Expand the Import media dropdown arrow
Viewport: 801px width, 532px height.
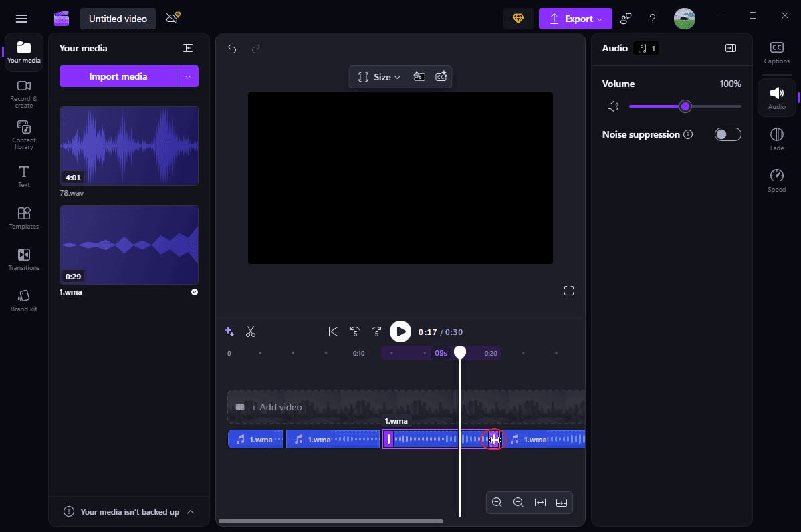tap(189, 76)
